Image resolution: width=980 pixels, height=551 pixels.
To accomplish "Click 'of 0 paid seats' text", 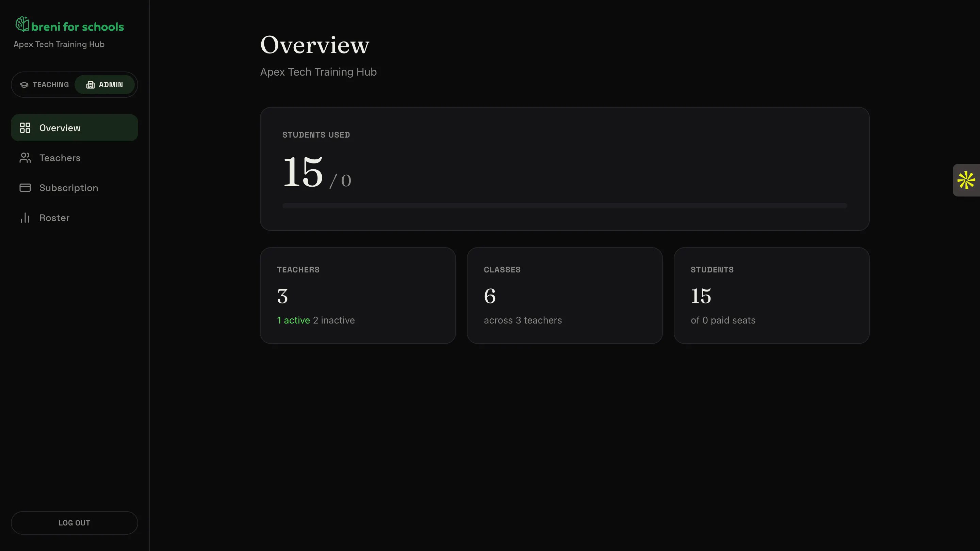I will [723, 320].
